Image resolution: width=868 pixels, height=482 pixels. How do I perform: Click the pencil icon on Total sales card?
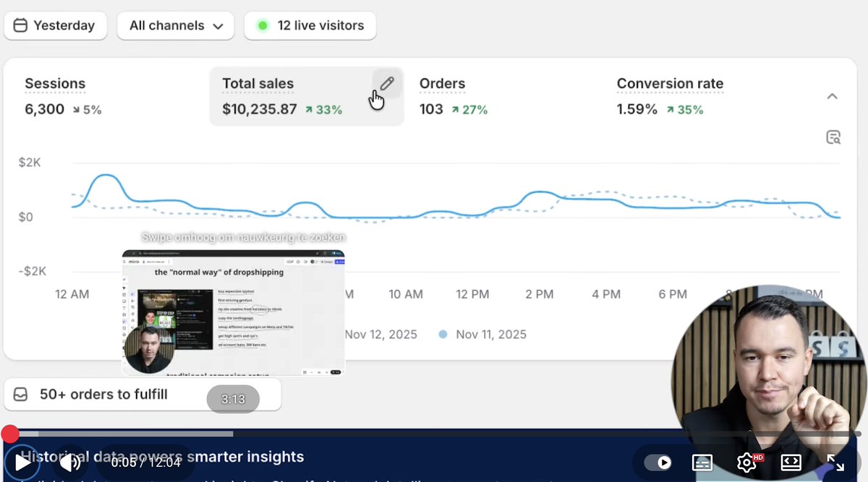pyautogui.click(x=386, y=84)
